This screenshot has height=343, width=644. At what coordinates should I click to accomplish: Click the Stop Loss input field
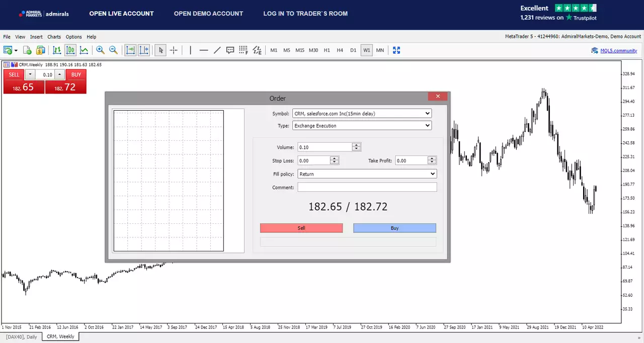(x=314, y=161)
